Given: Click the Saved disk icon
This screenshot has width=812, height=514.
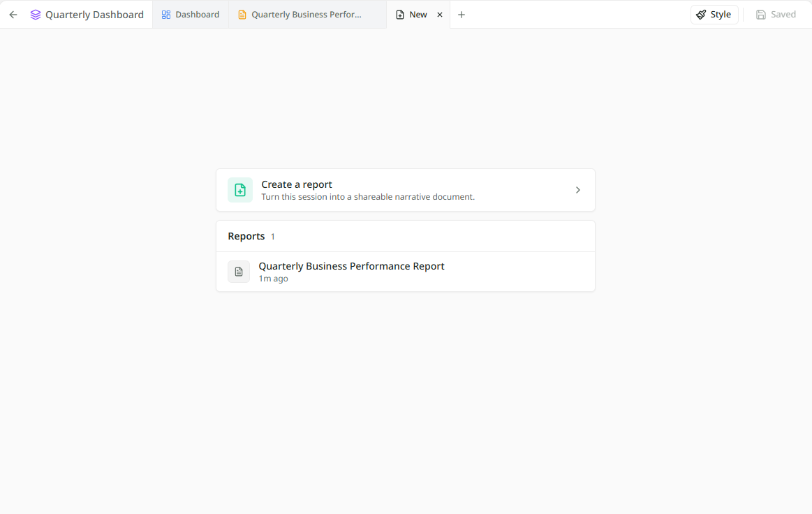Looking at the screenshot, I should 761,15.
